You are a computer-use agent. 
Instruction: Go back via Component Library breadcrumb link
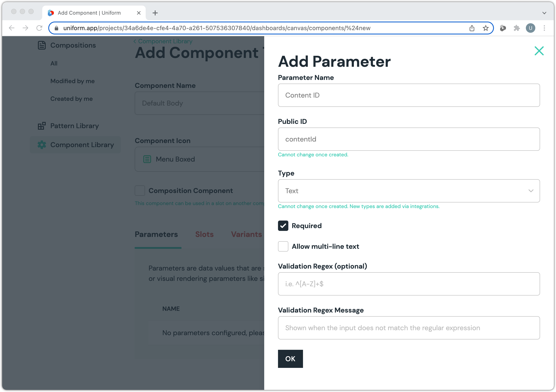[x=165, y=41]
